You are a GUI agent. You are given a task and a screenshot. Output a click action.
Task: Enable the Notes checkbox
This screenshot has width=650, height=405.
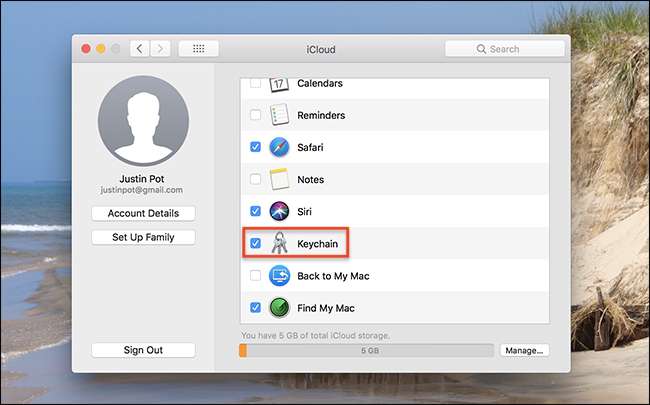[x=255, y=179]
